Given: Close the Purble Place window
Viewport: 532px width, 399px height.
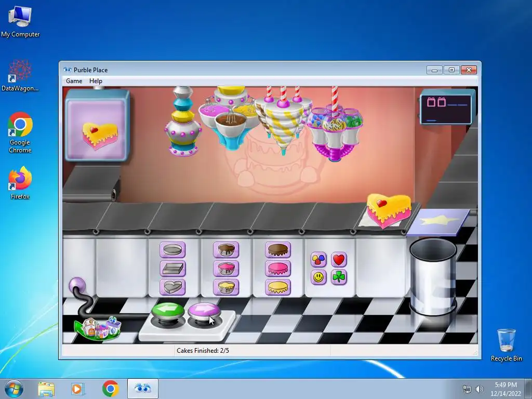Looking at the screenshot, I should (469, 70).
